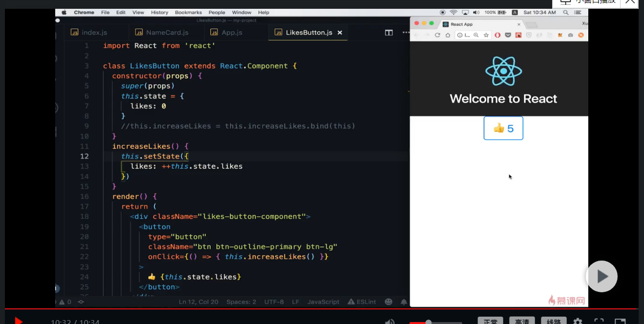This screenshot has height=324, width=644.
Task: Click Chrome's home icon
Action: coord(448,34)
